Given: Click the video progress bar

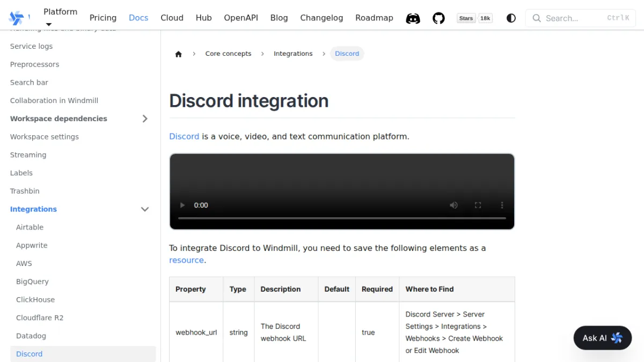Looking at the screenshot, I should point(342,218).
